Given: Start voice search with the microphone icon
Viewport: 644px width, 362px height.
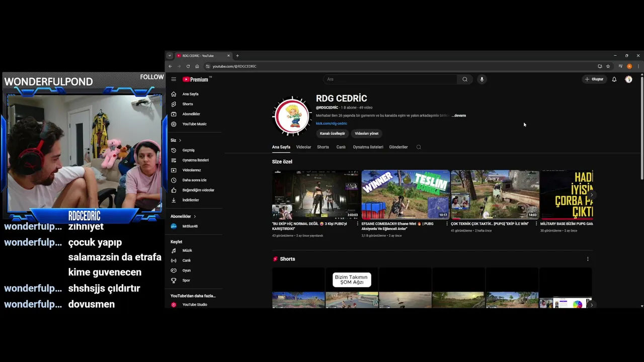Looking at the screenshot, I should coord(481,79).
